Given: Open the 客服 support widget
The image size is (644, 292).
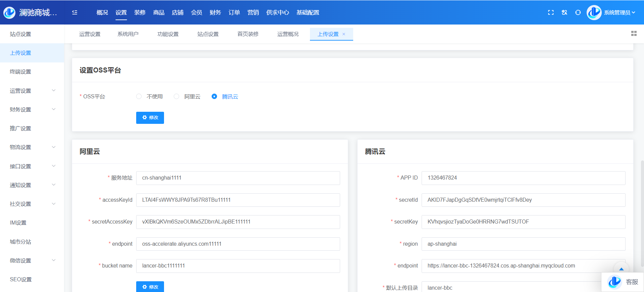Looking at the screenshot, I should (x=623, y=282).
